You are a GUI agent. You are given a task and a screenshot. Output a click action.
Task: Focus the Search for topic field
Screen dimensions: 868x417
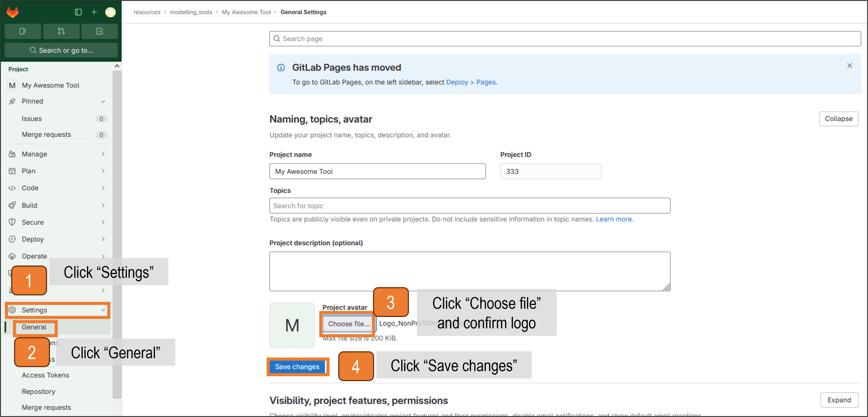[470, 206]
